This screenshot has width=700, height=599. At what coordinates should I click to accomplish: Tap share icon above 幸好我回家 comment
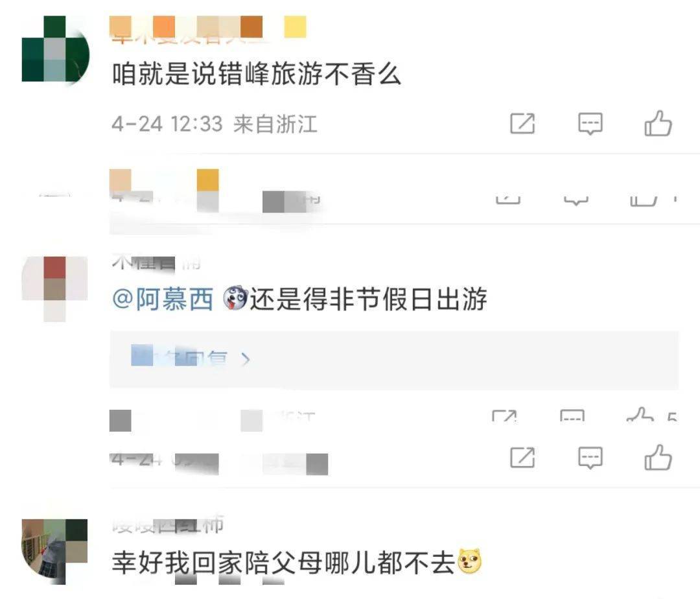tap(522, 458)
